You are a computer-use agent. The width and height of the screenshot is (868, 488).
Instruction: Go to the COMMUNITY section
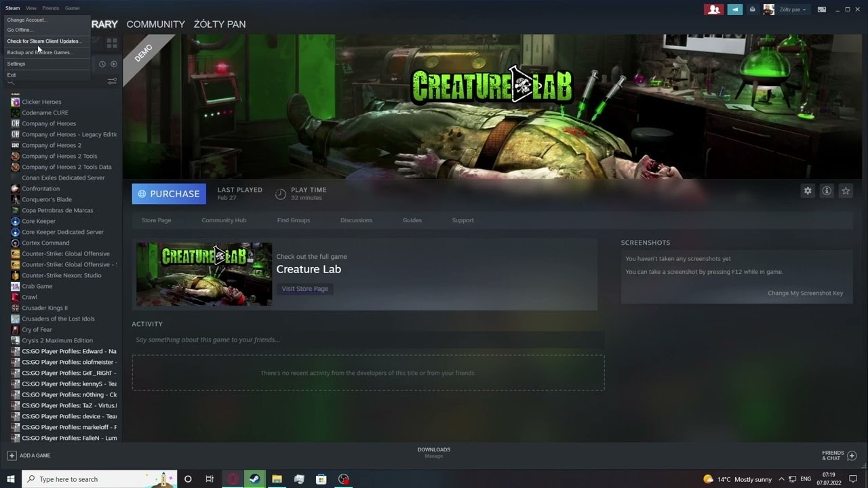click(155, 24)
